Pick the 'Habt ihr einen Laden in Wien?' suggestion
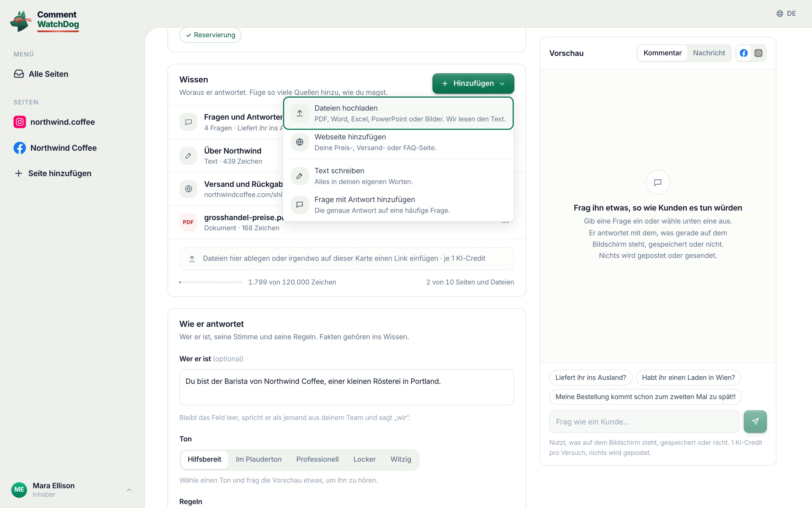This screenshot has height=508, width=812. coord(688,377)
